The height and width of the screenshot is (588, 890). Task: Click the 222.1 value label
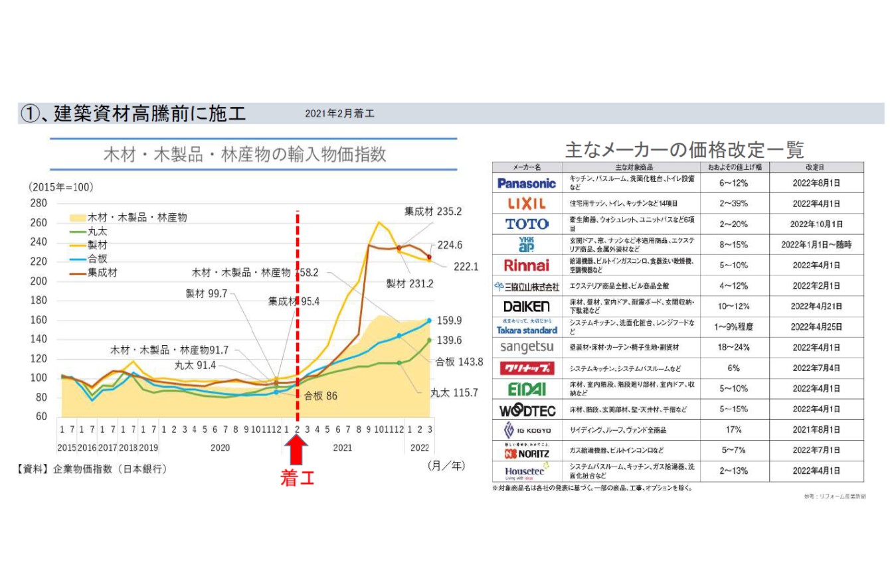point(466,266)
